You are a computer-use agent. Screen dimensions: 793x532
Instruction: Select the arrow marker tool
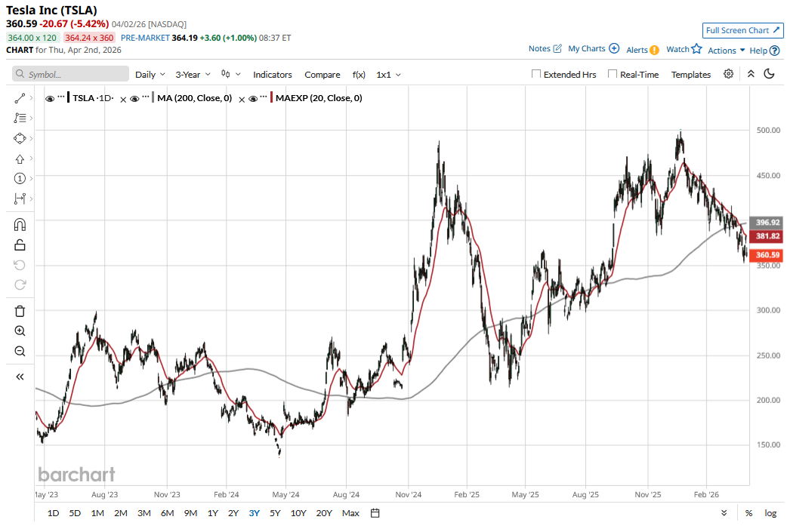(20, 158)
